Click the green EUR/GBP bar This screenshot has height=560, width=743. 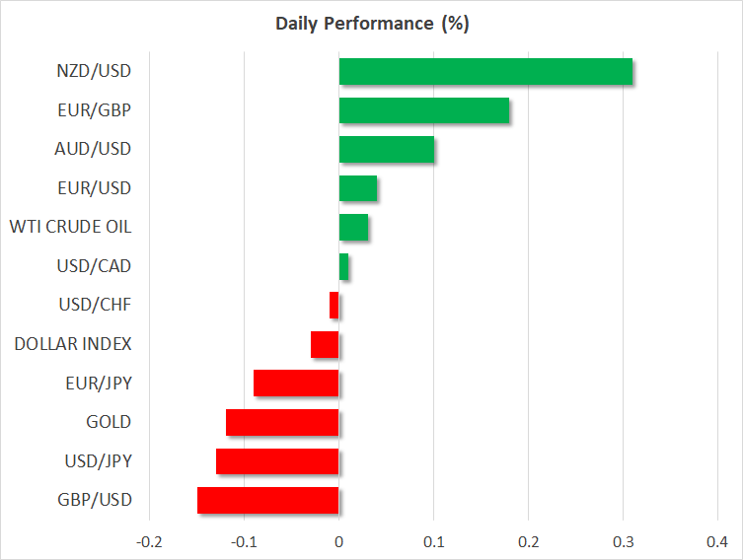tap(423, 110)
